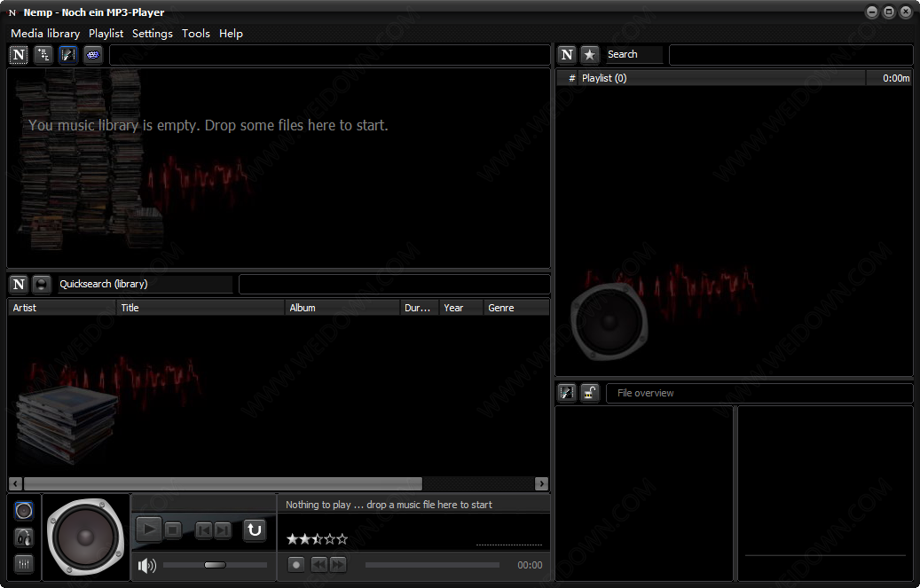Click the 'Nothing to play' status text

(x=389, y=505)
